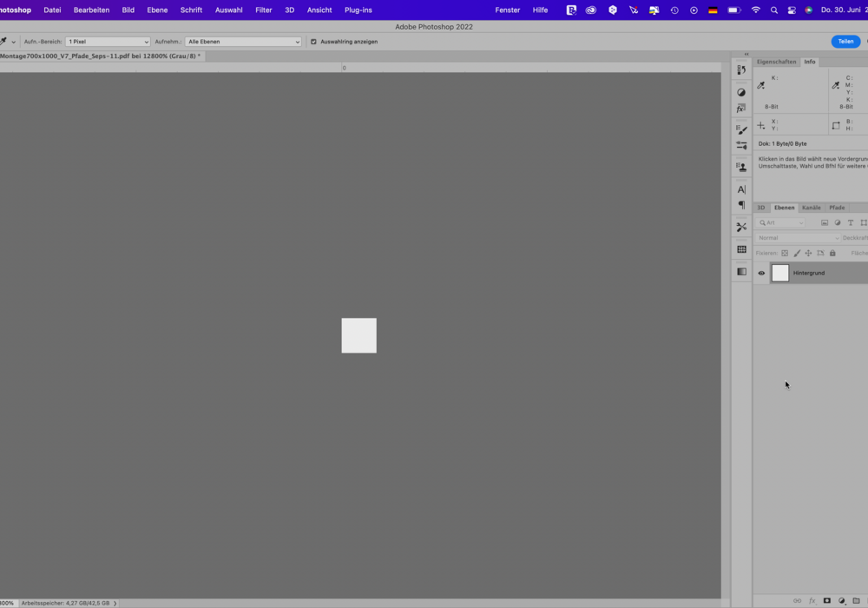This screenshot has width=868, height=608.
Task: Open the layer filter Art dropdown
Action: (781, 222)
